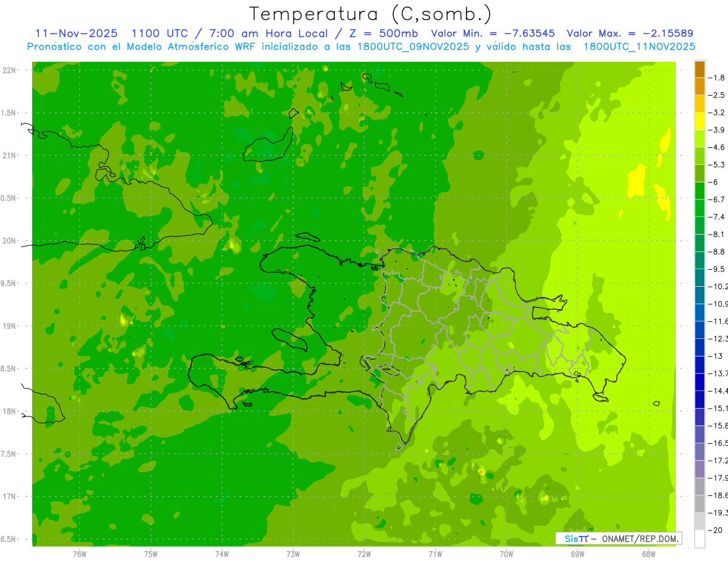Click the '73W' longitude axis label

coord(293,554)
